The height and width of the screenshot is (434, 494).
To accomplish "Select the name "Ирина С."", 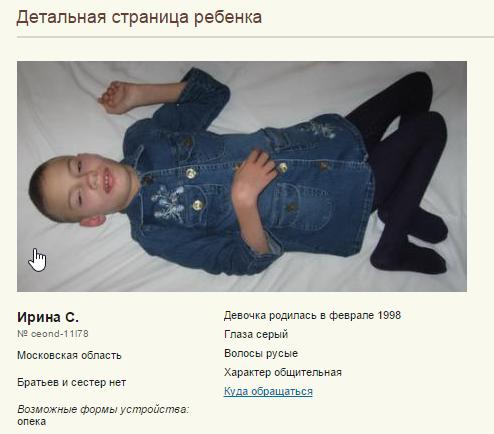I will [x=48, y=317].
